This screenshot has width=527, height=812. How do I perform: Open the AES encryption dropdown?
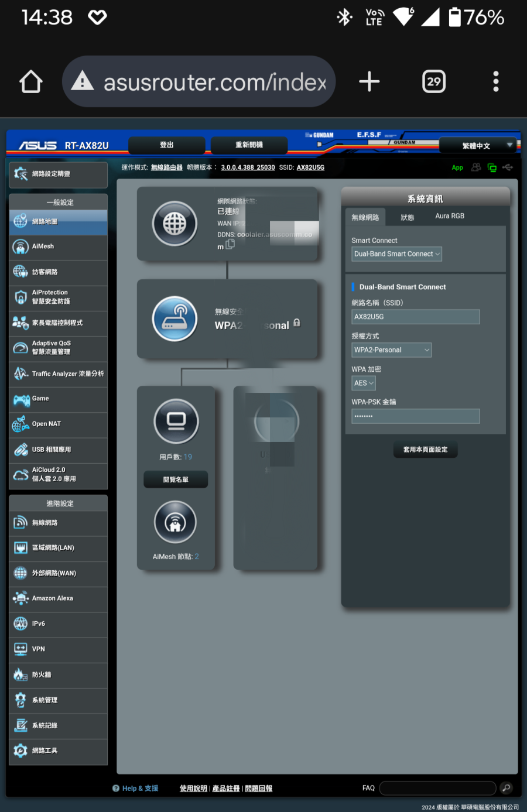point(363,383)
